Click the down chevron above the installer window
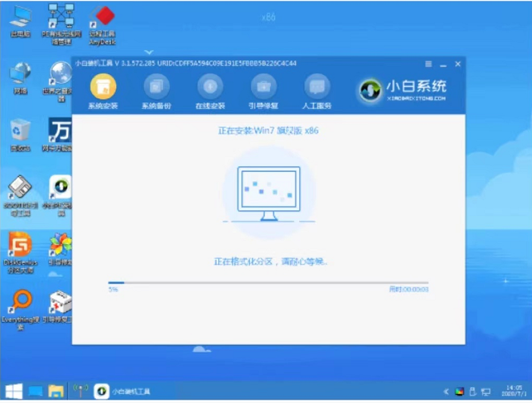The image size is (532, 403). [x=149, y=52]
